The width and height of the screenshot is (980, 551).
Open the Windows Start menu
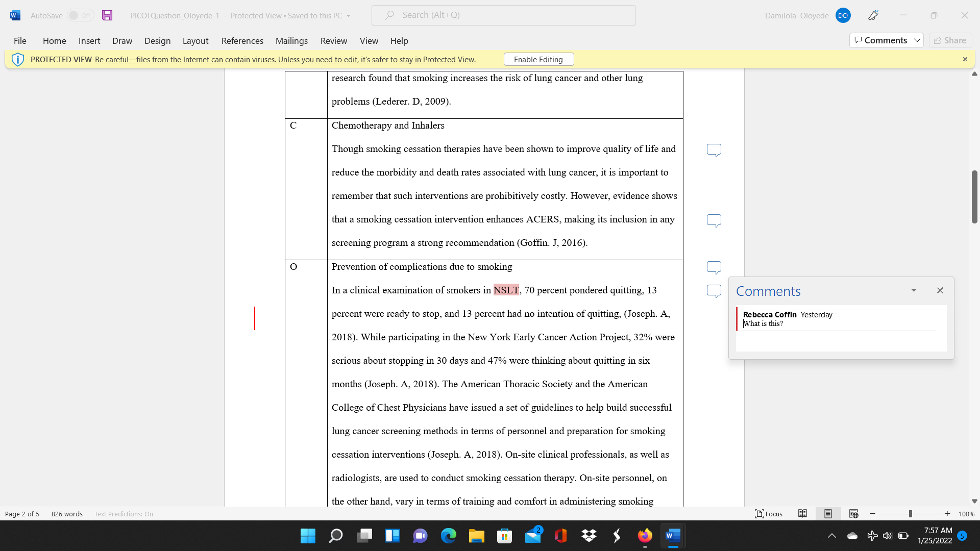(x=308, y=536)
